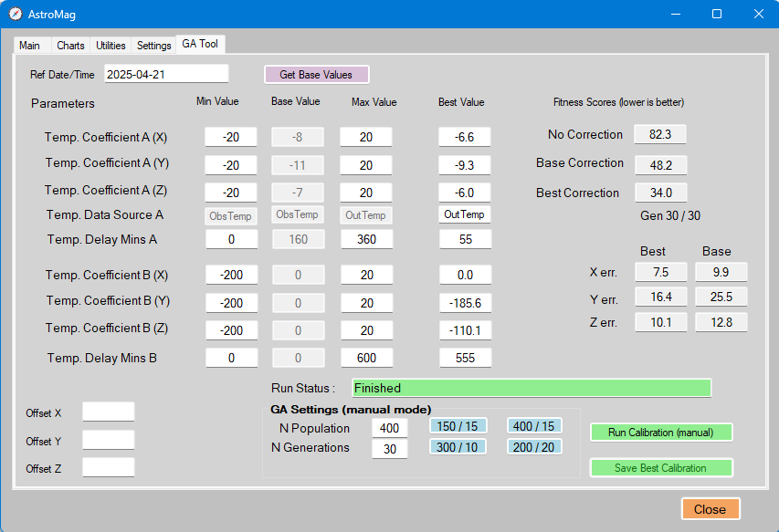Click the green Run Status Finished bar
This screenshot has width=779, height=532.
(x=531, y=388)
